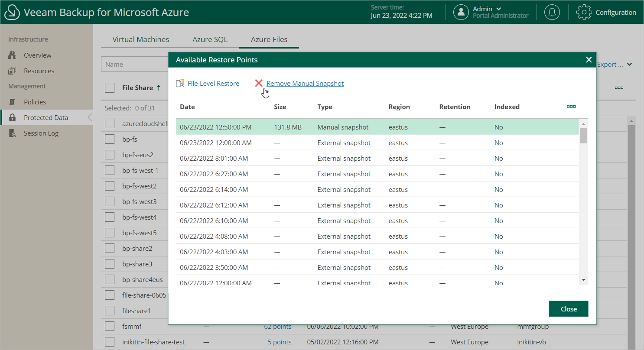Screen dimensions: 644x350
Task: Switch to the Virtual Machines tab
Action: 141,39
